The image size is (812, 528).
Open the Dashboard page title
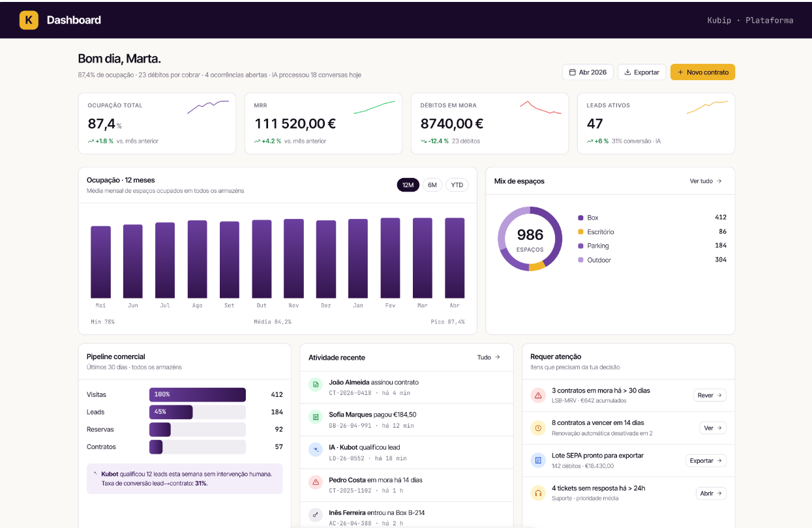[x=74, y=20]
